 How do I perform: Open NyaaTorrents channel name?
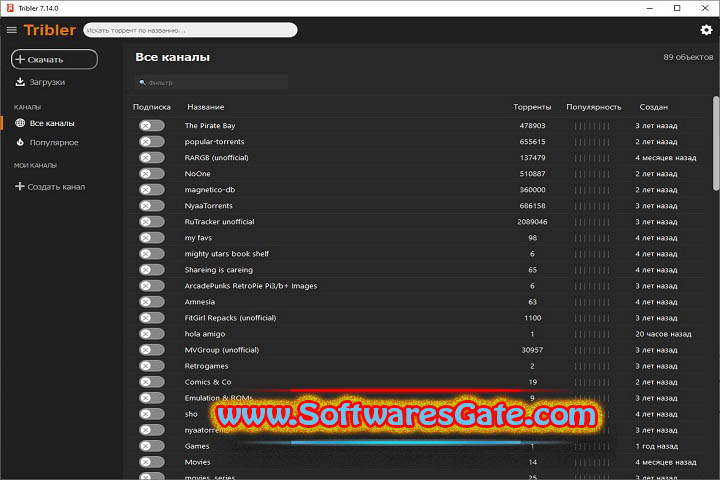coord(208,206)
